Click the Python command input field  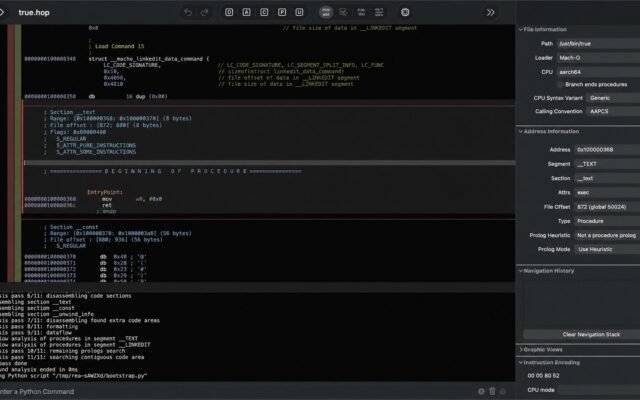[237, 391]
